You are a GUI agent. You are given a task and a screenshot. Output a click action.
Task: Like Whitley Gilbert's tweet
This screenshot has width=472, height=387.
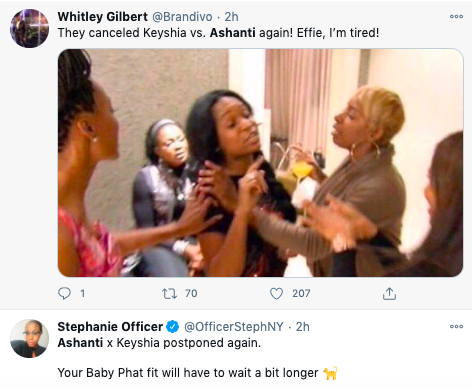click(x=276, y=293)
